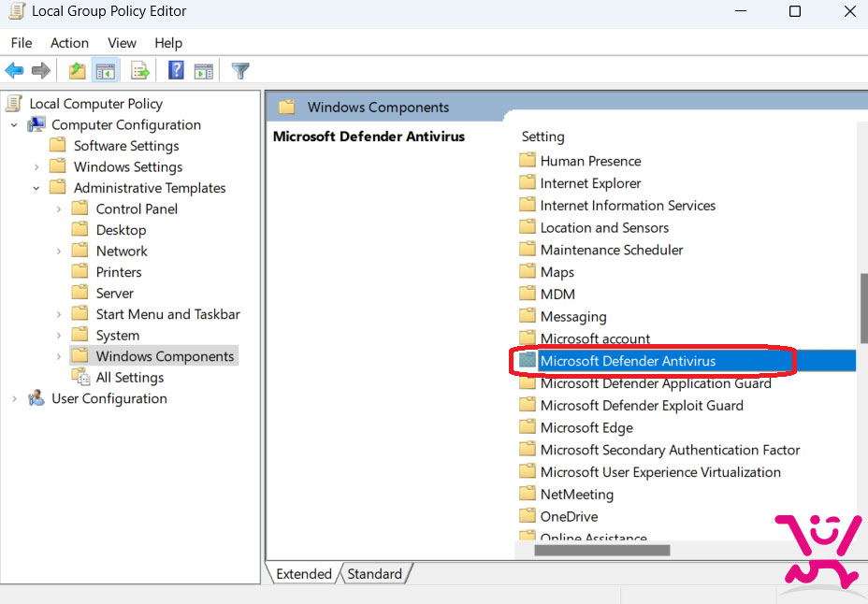Open the File menu
The image size is (868, 604).
click(22, 43)
